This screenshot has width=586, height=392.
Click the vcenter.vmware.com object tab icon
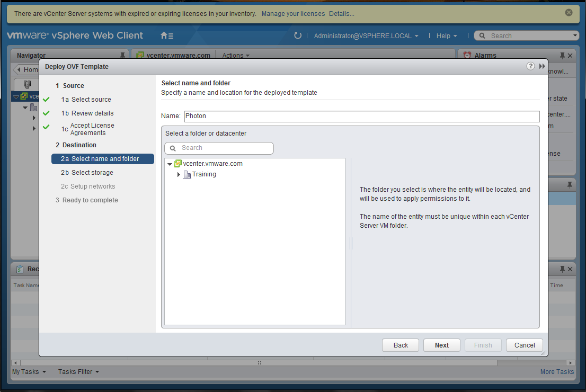point(140,55)
